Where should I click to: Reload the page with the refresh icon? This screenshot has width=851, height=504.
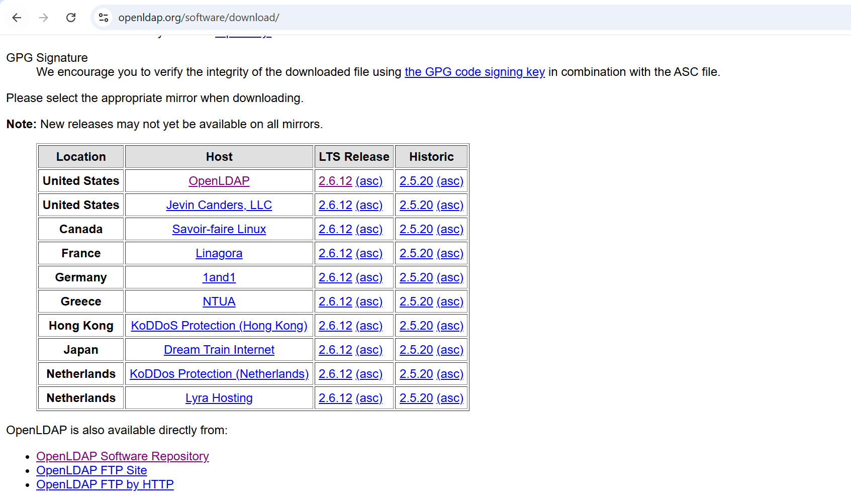coord(71,18)
